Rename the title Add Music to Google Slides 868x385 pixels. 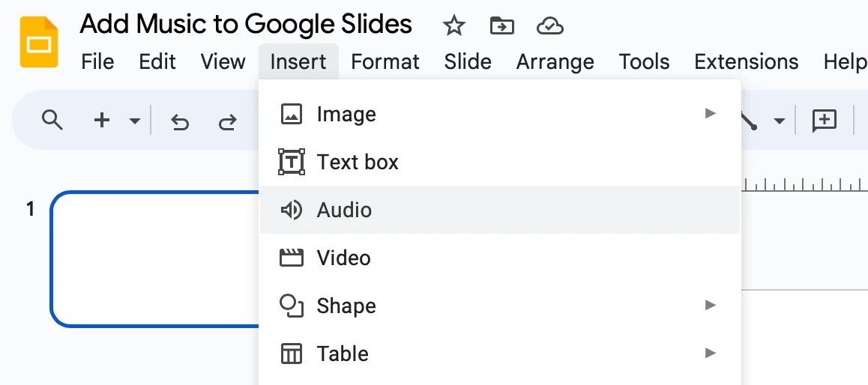pyautogui.click(x=246, y=24)
